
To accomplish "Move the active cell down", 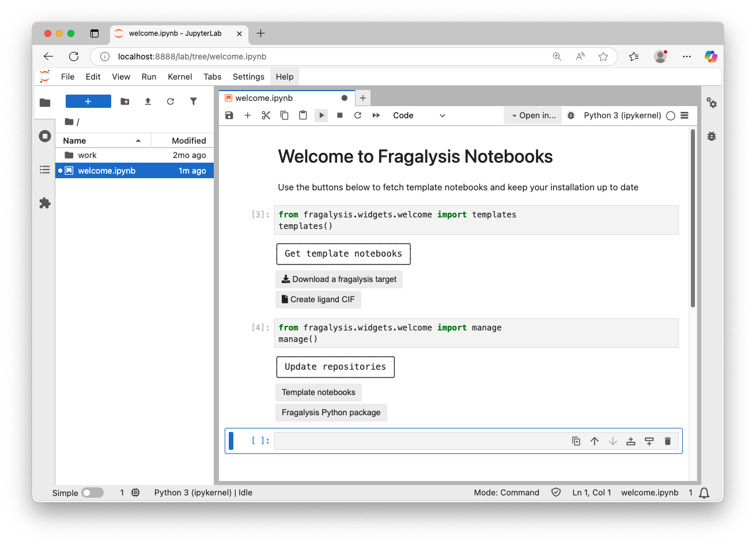I will 613,441.
